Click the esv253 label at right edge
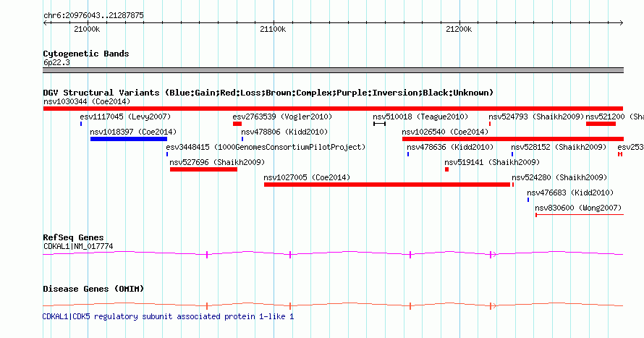This screenshot has width=644, height=338. (630, 147)
